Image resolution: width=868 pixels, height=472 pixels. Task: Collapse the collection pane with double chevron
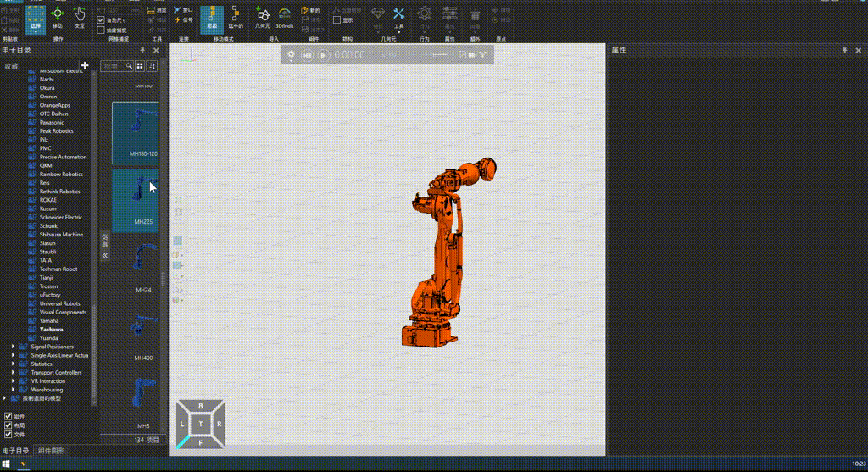click(105, 256)
